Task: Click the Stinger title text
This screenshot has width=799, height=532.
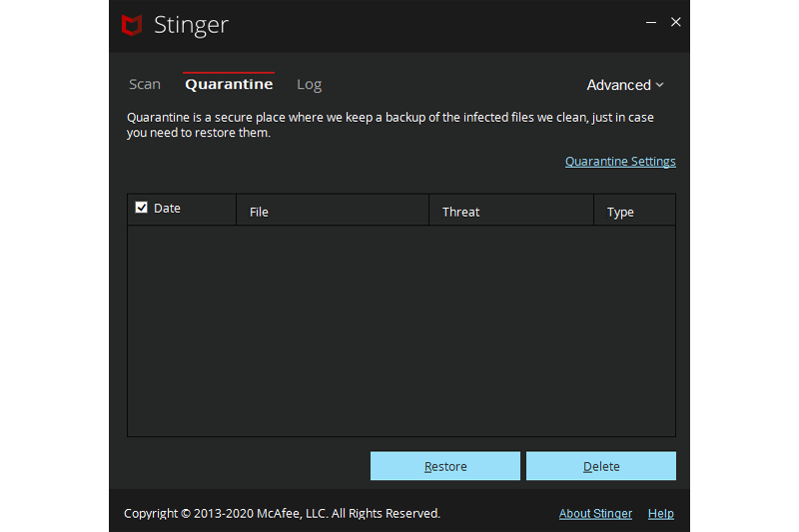Action: [190, 25]
